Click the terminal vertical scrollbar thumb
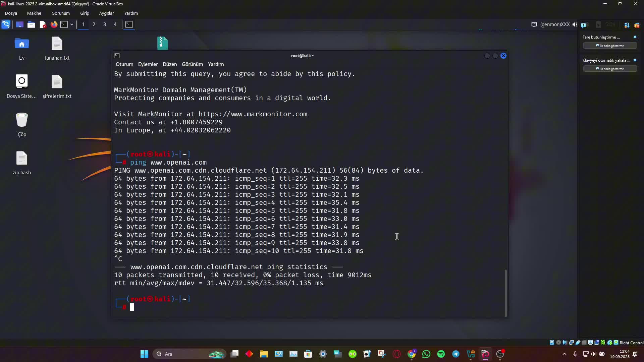 (505, 293)
